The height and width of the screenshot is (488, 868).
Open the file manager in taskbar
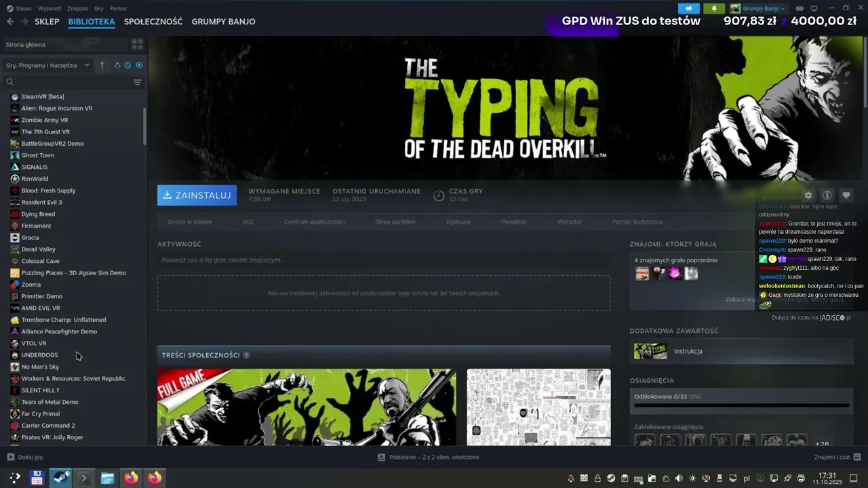click(107, 478)
